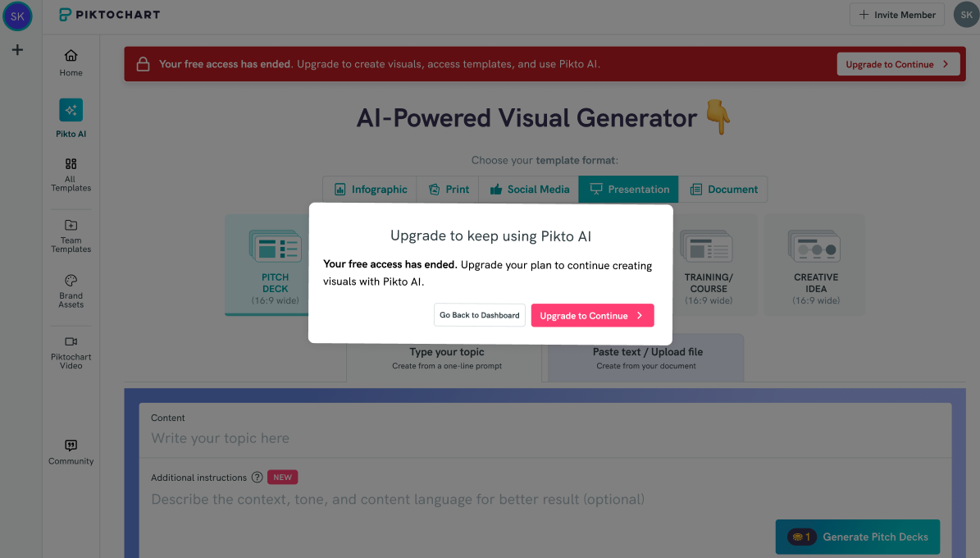Viewport: 980px width, 558px height.
Task: Click the lock icon in the red banner
Action: (144, 64)
